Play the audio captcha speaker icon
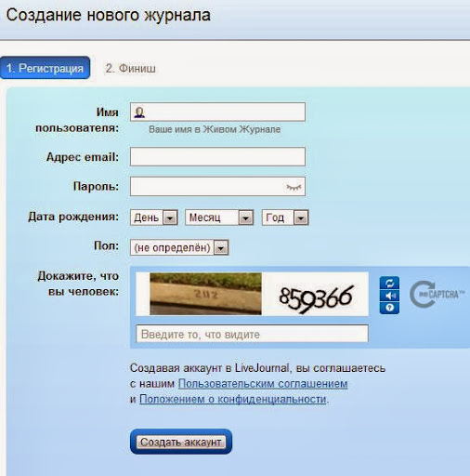 [x=389, y=296]
